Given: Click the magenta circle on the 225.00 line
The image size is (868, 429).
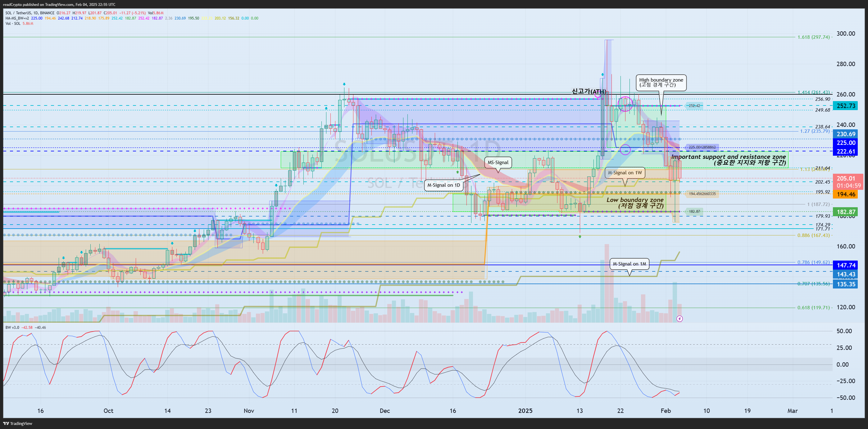Looking at the screenshot, I should point(625,150).
